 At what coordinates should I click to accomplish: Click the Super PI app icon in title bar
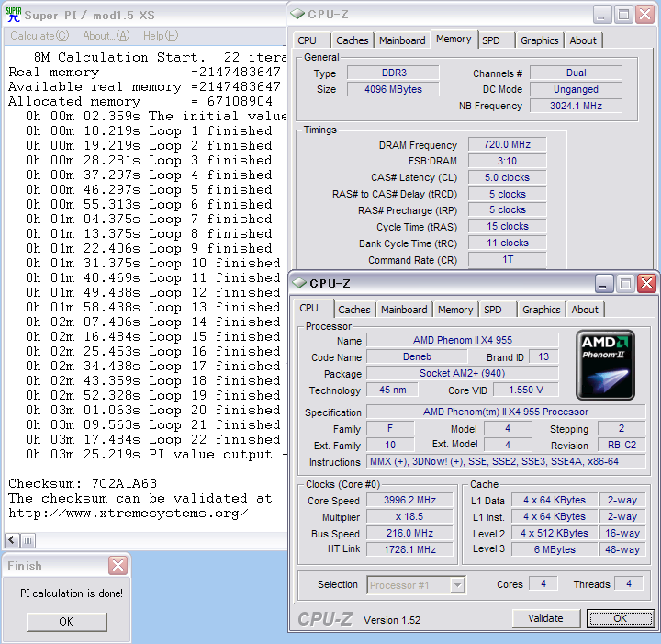click(14, 15)
